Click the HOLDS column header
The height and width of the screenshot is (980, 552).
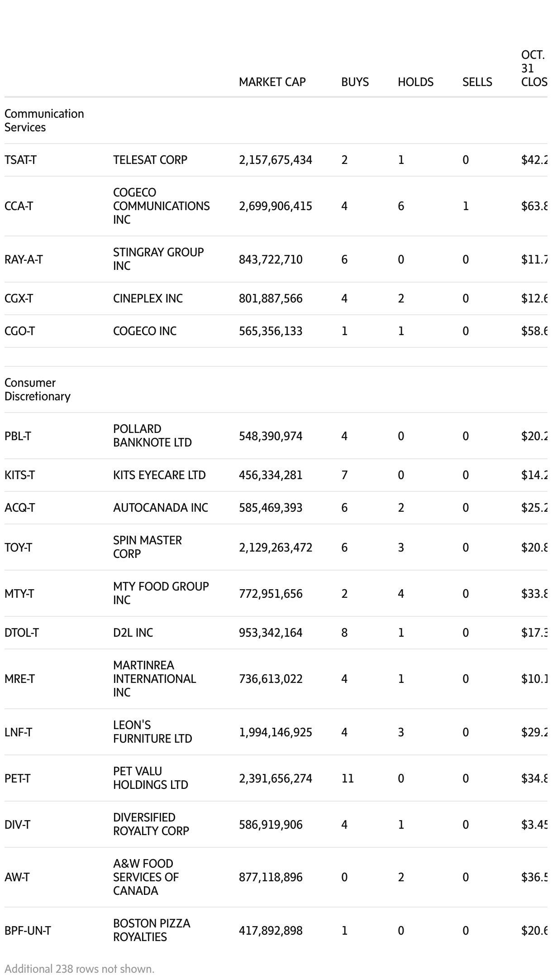415,82
